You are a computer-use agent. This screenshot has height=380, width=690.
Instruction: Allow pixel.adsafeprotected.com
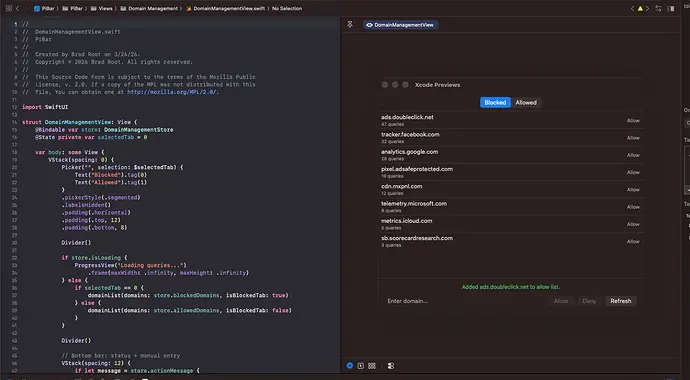click(633, 172)
